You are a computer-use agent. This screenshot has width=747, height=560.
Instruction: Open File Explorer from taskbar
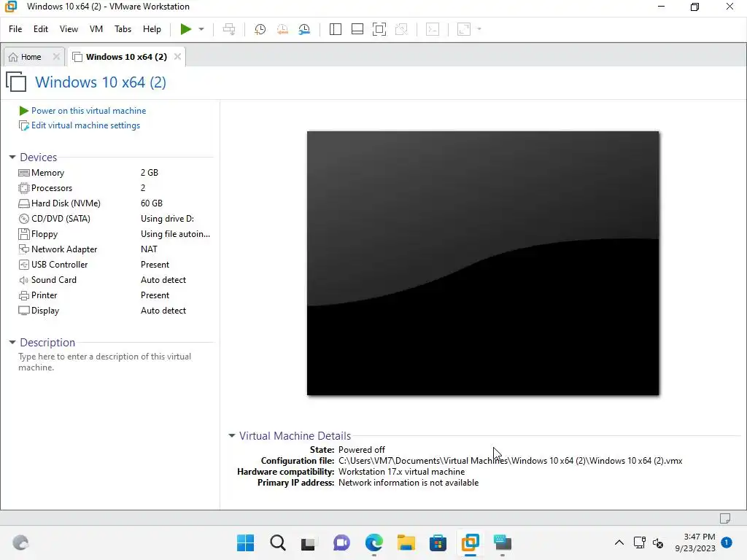(x=406, y=542)
